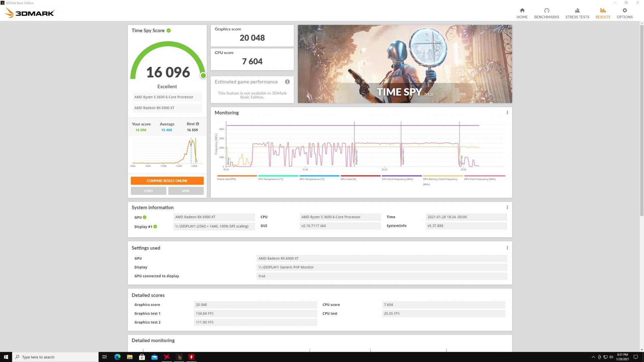Click the display resolution DISPLAY1 2560 × 1440 field

(214, 226)
